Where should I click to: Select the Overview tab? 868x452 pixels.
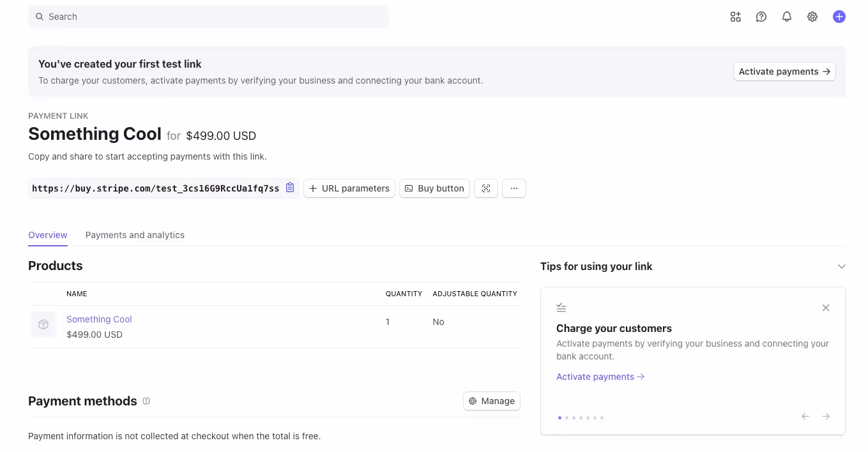[x=48, y=235]
